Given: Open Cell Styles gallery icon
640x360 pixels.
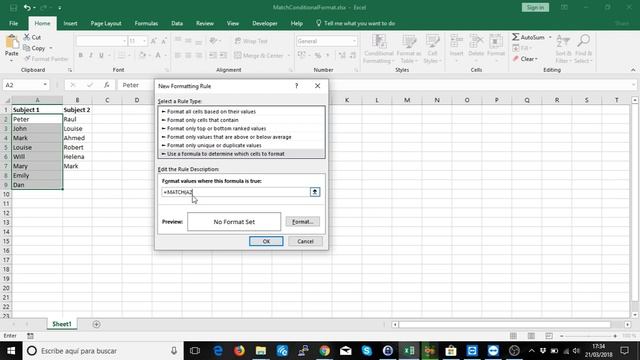Looking at the screenshot, I should point(432,42).
